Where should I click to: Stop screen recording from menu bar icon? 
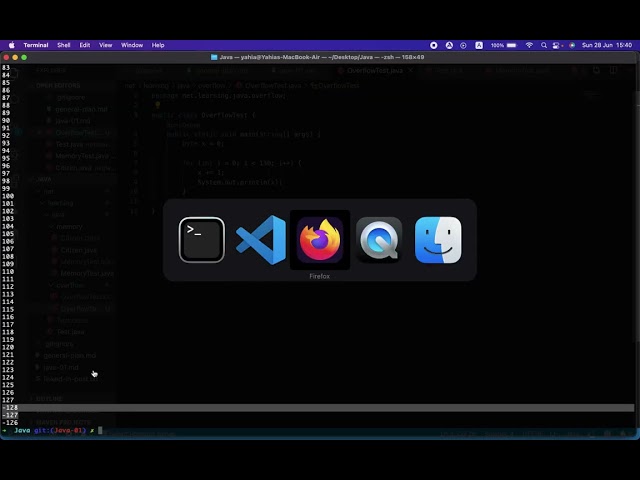434,45
